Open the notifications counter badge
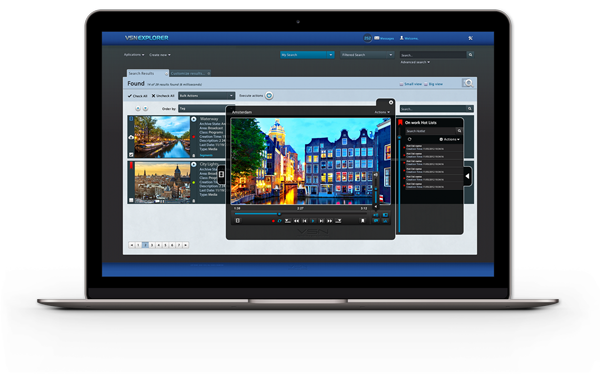 click(367, 38)
